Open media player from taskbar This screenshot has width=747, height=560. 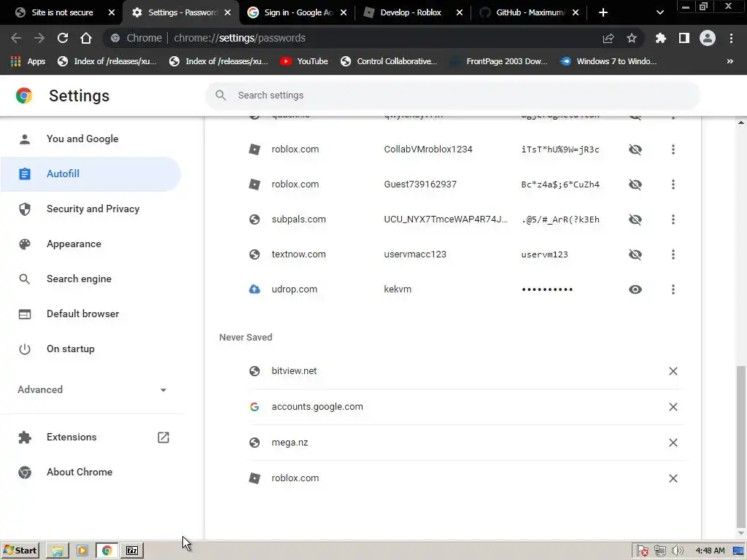[x=82, y=551]
